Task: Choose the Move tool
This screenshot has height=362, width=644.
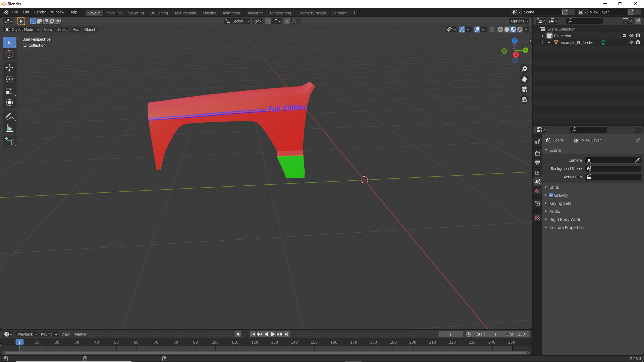Action: tap(9, 67)
